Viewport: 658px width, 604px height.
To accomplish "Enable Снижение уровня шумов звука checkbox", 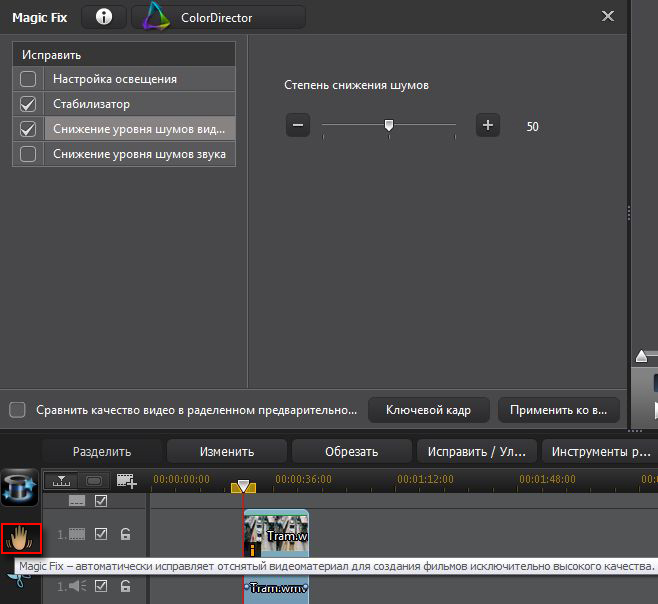I will click(x=28, y=154).
